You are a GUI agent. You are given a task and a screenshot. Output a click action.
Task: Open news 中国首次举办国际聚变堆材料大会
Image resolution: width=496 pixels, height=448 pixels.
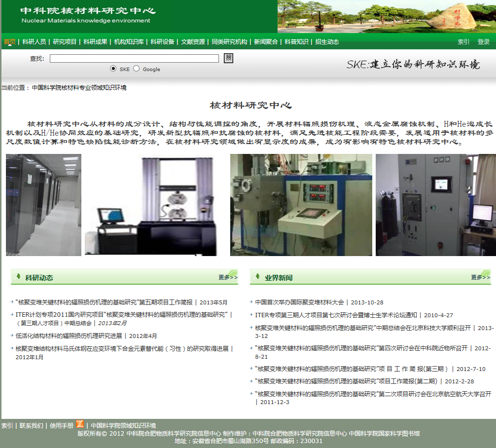299,302
